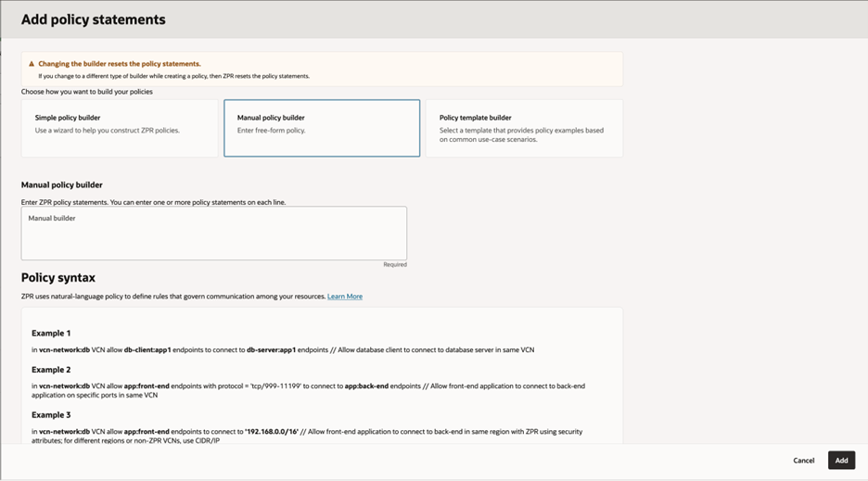Click the Example 2 heading
Image resolution: width=868 pixels, height=481 pixels.
point(51,369)
